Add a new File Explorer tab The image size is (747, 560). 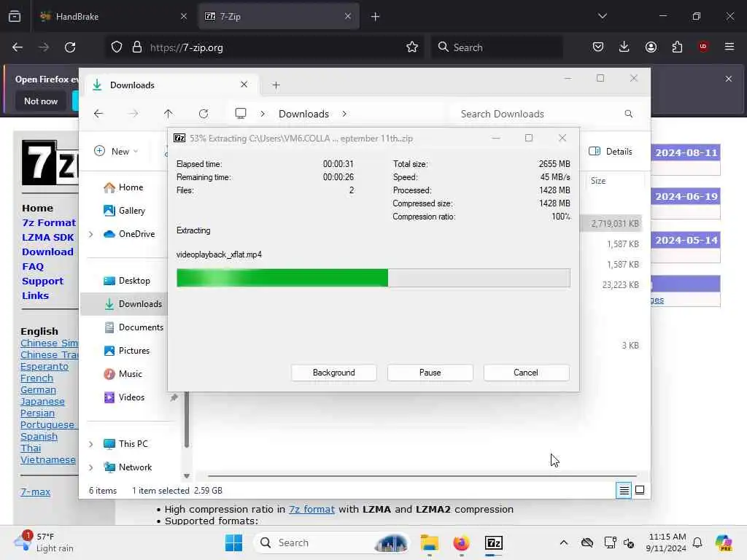click(276, 85)
